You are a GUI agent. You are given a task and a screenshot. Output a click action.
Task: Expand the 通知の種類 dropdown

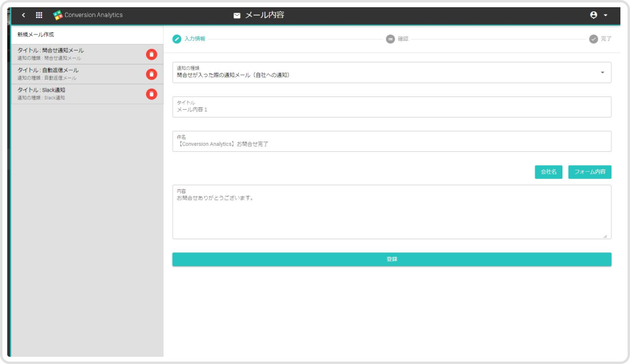click(x=602, y=73)
